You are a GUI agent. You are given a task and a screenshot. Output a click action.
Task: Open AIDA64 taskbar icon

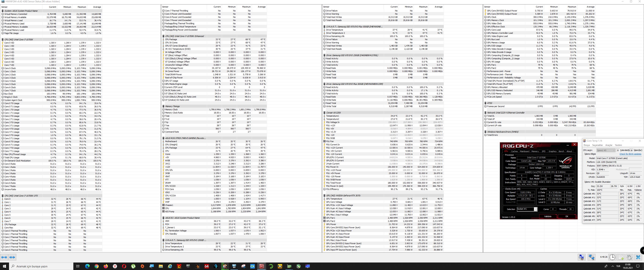[206, 266]
